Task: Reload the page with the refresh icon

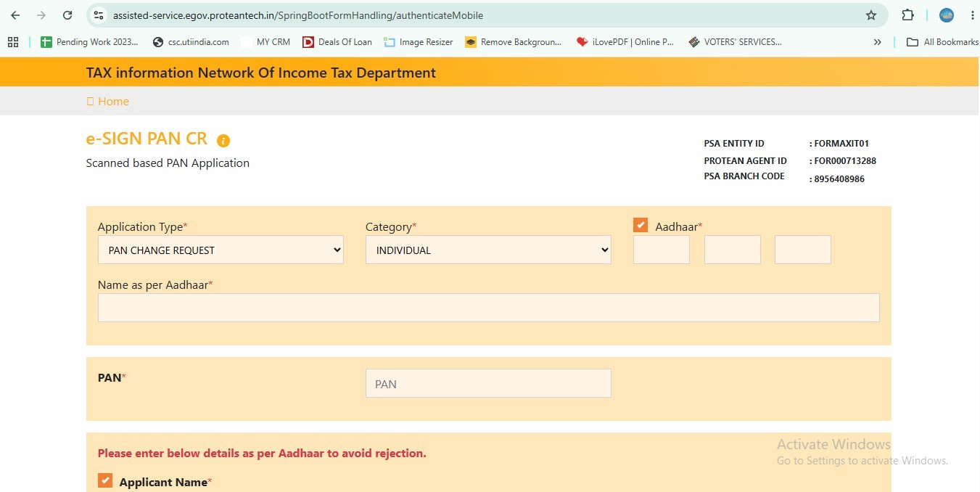Action: pyautogui.click(x=67, y=15)
